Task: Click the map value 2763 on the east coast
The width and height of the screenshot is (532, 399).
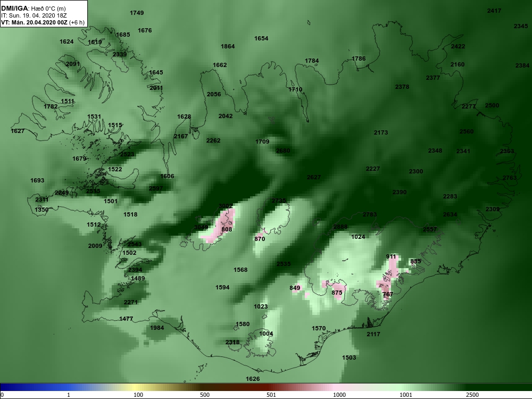Action: pyautogui.click(x=510, y=178)
